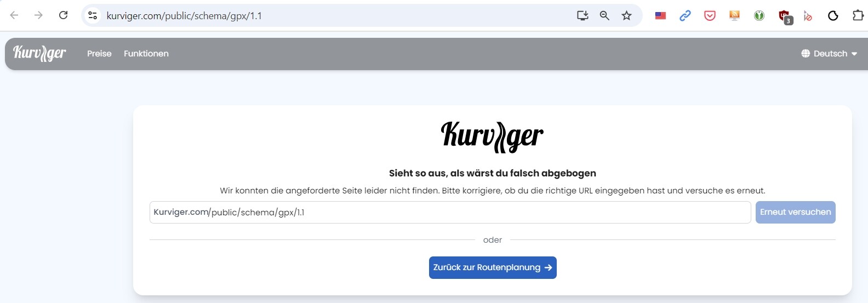Click the Kurviger logo in the navbar
868x303 pixels.
(x=39, y=53)
